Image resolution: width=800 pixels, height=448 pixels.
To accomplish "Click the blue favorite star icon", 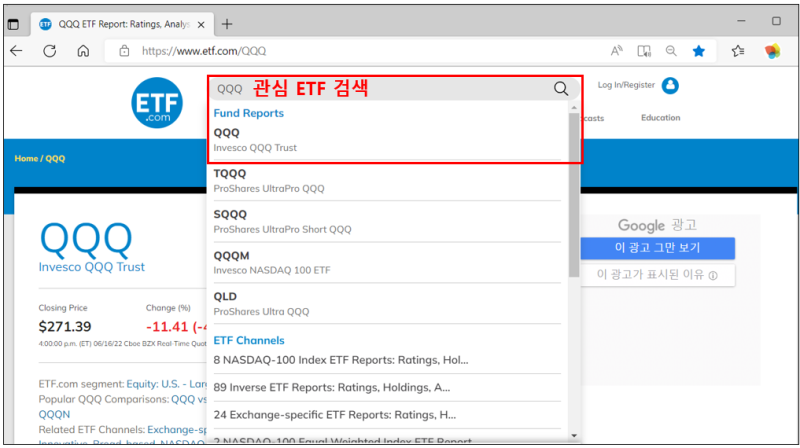I will 698,51.
